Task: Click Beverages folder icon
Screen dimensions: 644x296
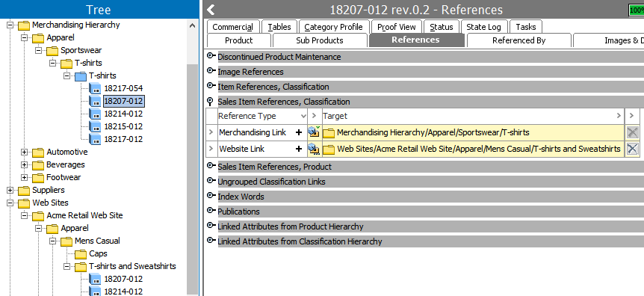Action: (x=38, y=165)
